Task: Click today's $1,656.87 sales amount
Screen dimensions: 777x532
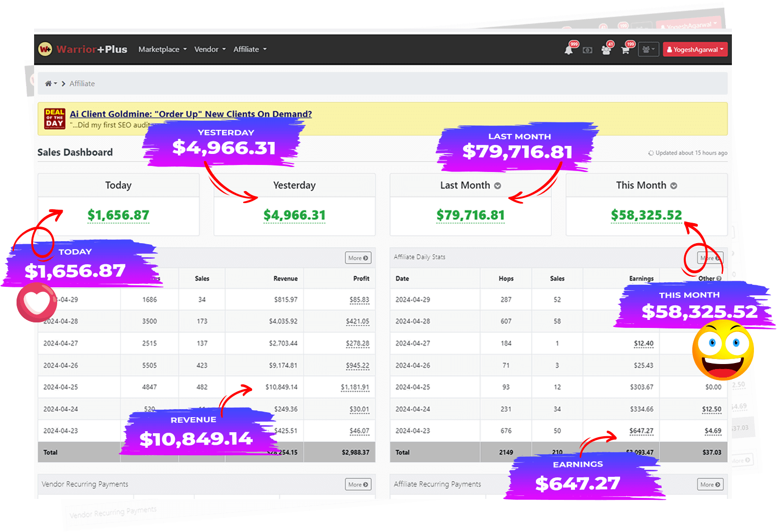Action: [118, 215]
